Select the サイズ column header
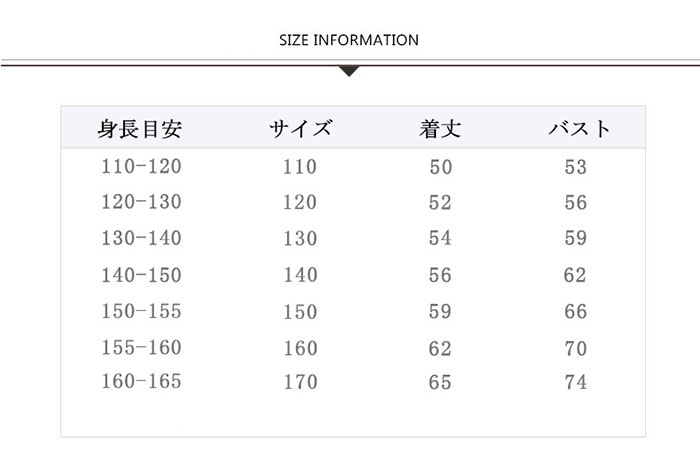This screenshot has width=700, height=450. 300,129
